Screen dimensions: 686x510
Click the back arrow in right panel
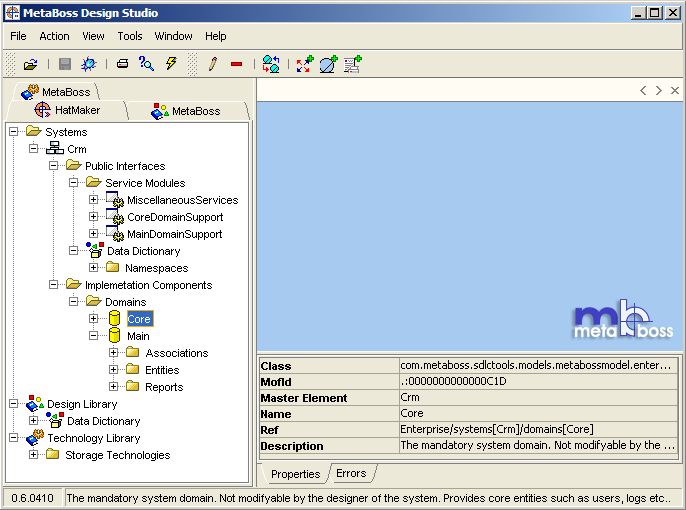[x=643, y=91]
